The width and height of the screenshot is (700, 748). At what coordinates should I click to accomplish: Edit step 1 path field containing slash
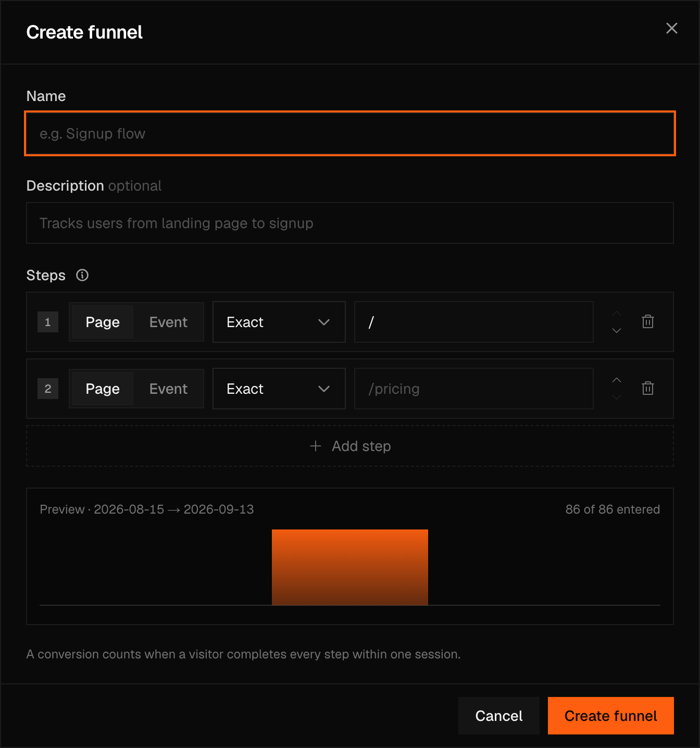(x=474, y=322)
